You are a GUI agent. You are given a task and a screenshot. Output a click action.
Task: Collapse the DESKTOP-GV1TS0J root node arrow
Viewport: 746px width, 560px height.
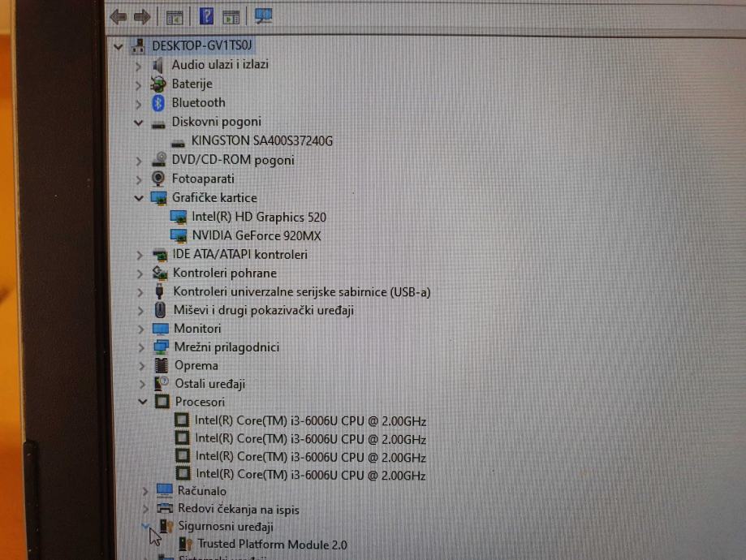coord(119,46)
